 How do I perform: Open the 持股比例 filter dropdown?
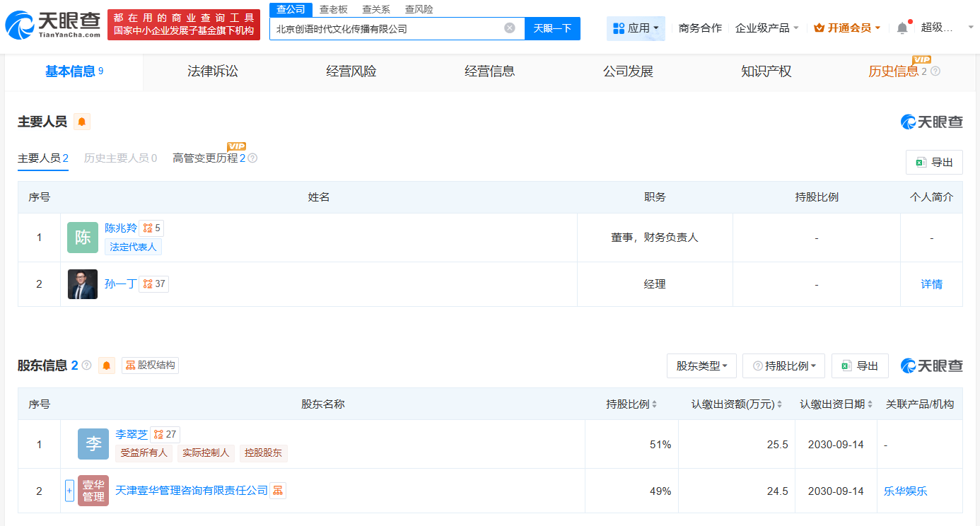pyautogui.click(x=783, y=366)
